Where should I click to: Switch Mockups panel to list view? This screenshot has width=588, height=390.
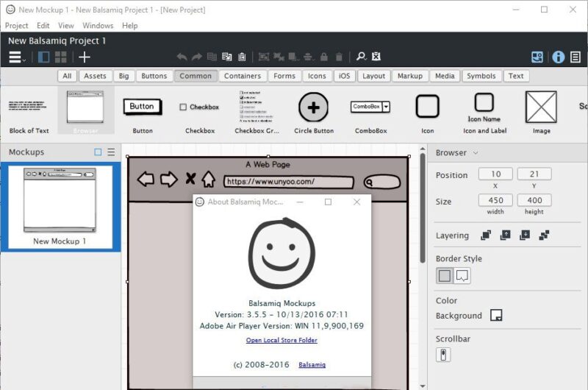[x=111, y=152]
